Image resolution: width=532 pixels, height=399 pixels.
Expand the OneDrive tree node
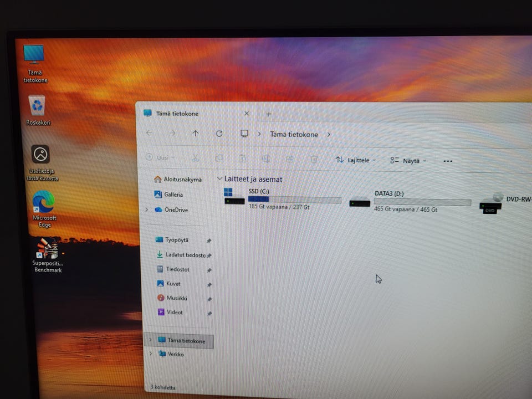[x=146, y=209]
